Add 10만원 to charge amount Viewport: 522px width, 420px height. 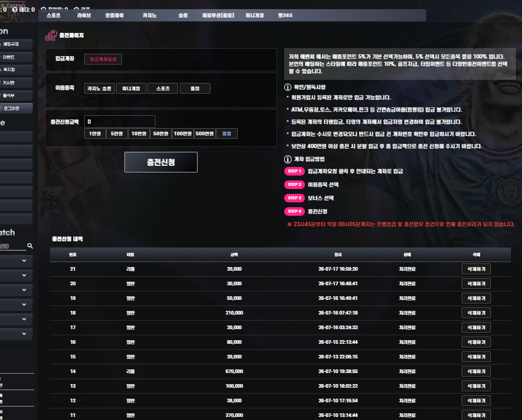(x=139, y=133)
